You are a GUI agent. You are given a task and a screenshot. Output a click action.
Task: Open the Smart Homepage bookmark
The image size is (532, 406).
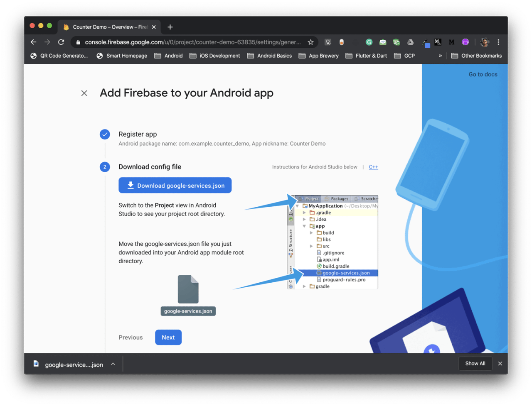pos(122,56)
